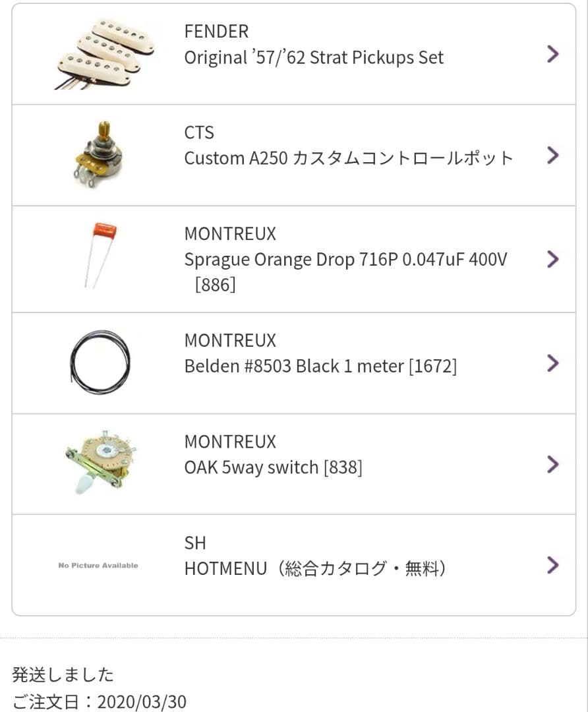Open Custom A250 カスタムコントロールポット link
Screen dimensions: 588x712
click(x=348, y=158)
